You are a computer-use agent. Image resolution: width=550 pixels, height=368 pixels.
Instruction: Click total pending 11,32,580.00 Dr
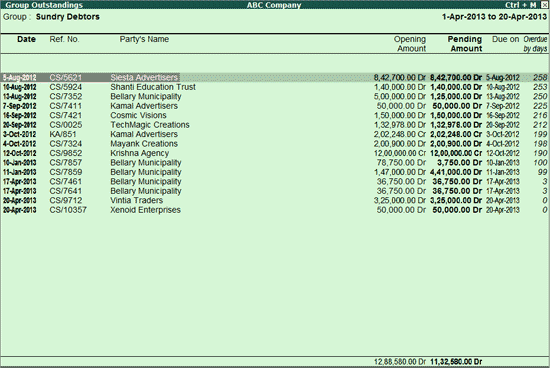pos(456,362)
